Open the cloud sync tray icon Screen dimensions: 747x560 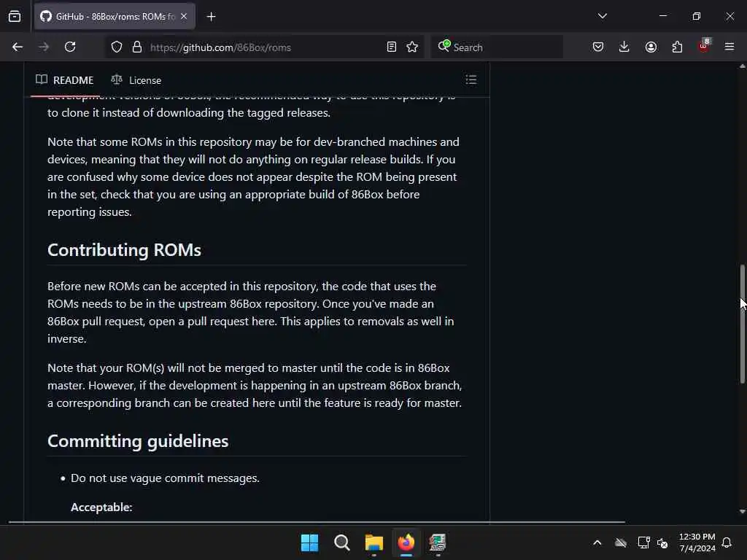(x=620, y=542)
